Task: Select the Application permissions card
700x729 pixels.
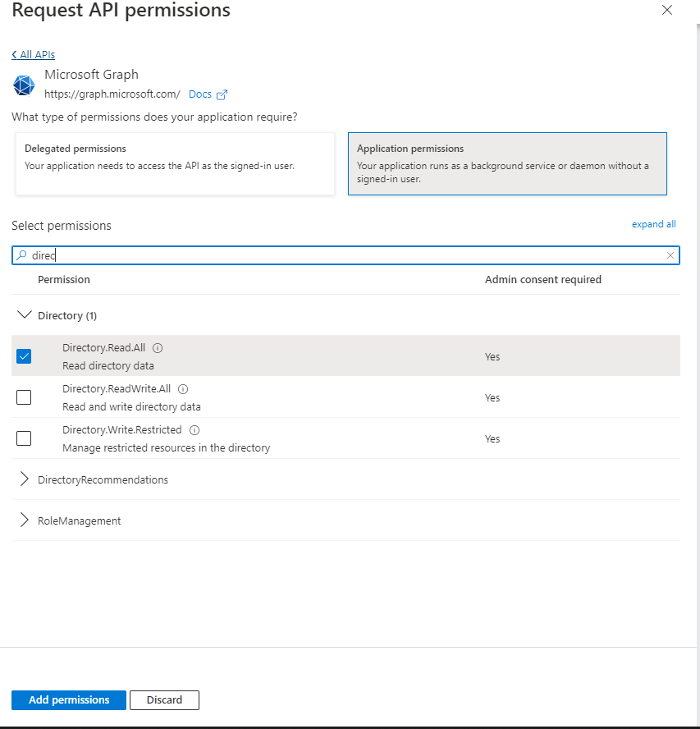Action: point(507,163)
